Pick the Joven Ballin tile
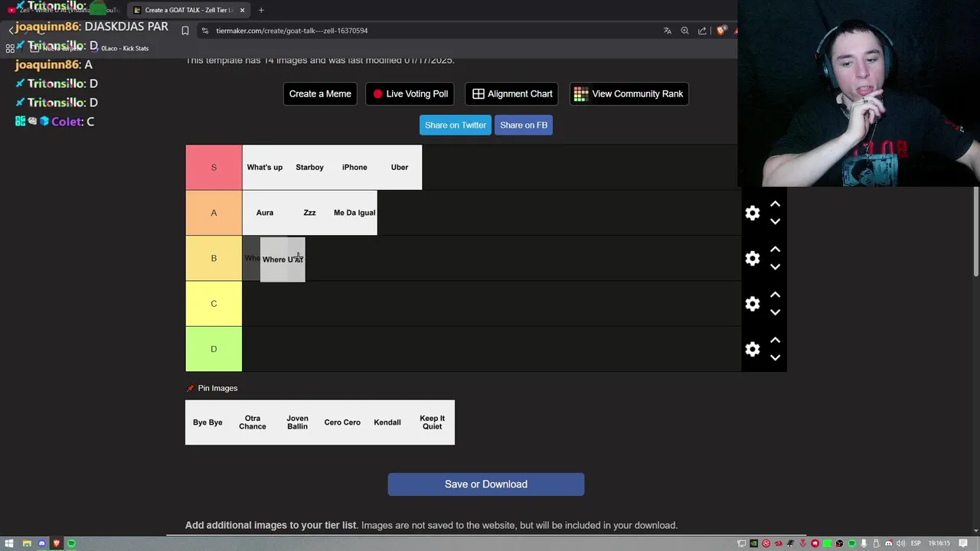This screenshot has height=551, width=980. coord(297,422)
